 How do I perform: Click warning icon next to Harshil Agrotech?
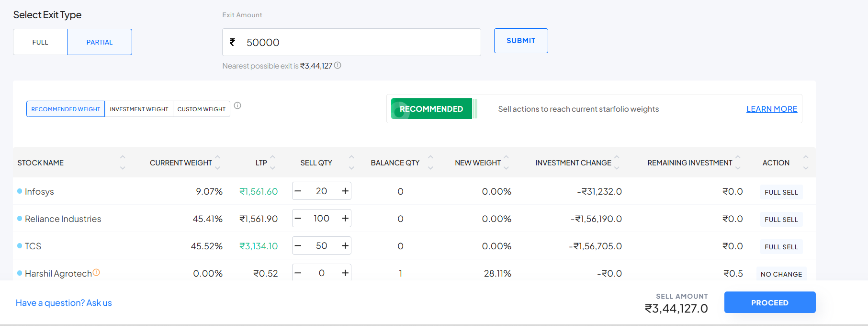(96, 272)
